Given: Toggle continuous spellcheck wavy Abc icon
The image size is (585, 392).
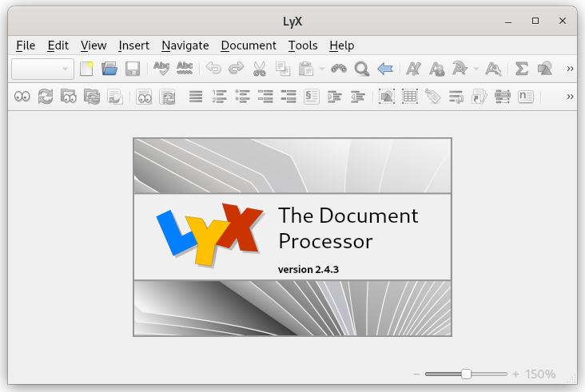Looking at the screenshot, I should [x=185, y=69].
